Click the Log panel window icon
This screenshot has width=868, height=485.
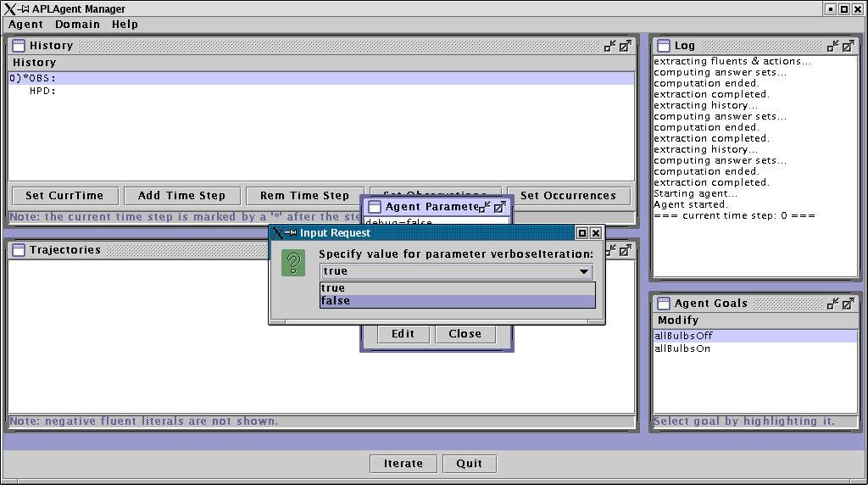[x=663, y=46]
